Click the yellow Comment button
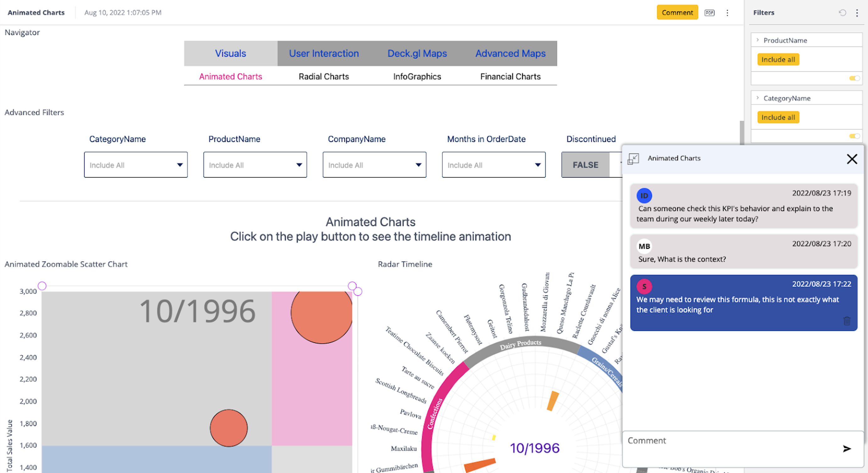The width and height of the screenshot is (868, 473). coord(677,13)
